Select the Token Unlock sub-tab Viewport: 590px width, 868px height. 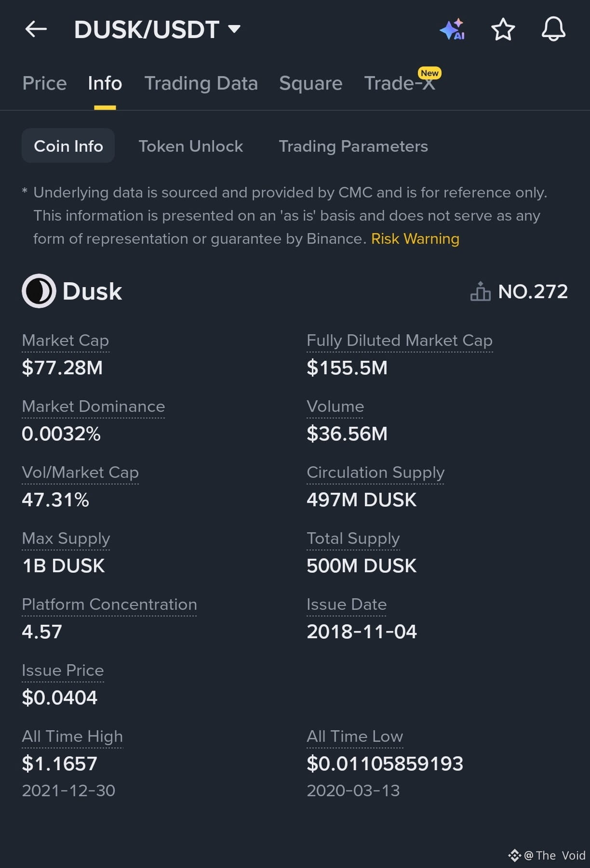point(191,146)
